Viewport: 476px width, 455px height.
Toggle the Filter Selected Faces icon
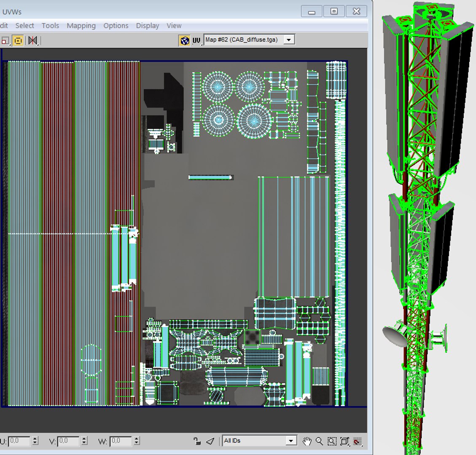[210, 441]
